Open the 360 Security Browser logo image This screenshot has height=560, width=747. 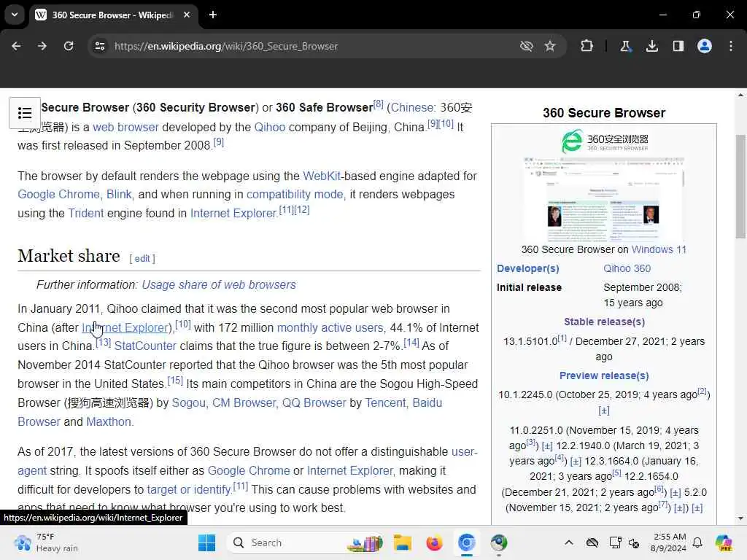[604, 141]
